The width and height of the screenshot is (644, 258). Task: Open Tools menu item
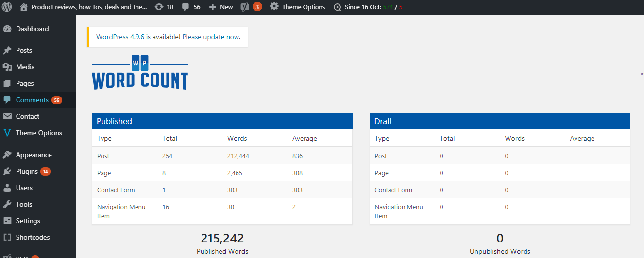(24, 204)
